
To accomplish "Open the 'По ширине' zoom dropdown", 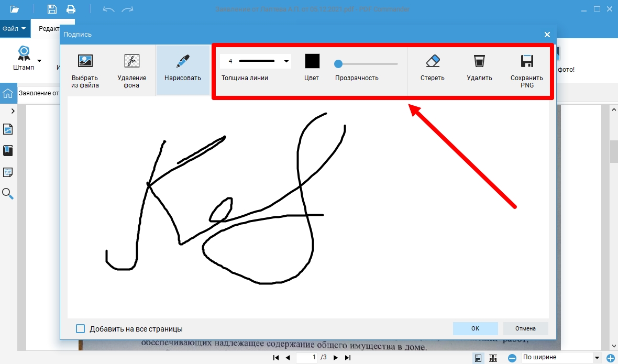I will [597, 358].
